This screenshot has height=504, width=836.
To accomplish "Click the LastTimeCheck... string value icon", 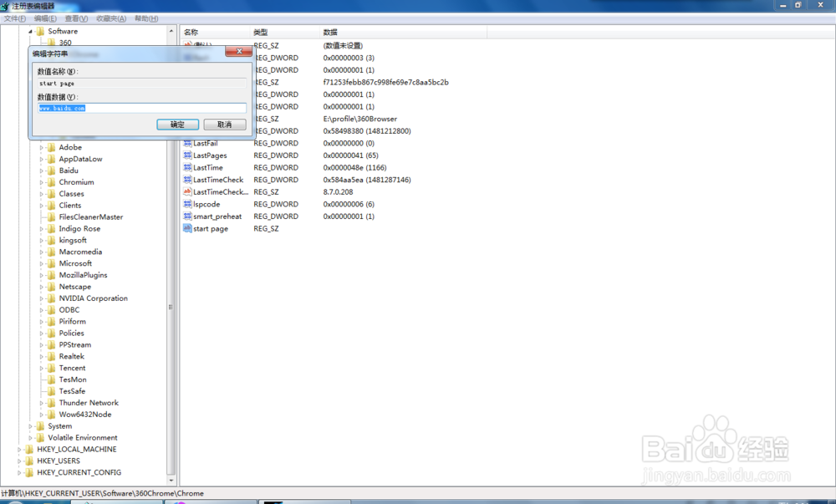I will tap(187, 191).
